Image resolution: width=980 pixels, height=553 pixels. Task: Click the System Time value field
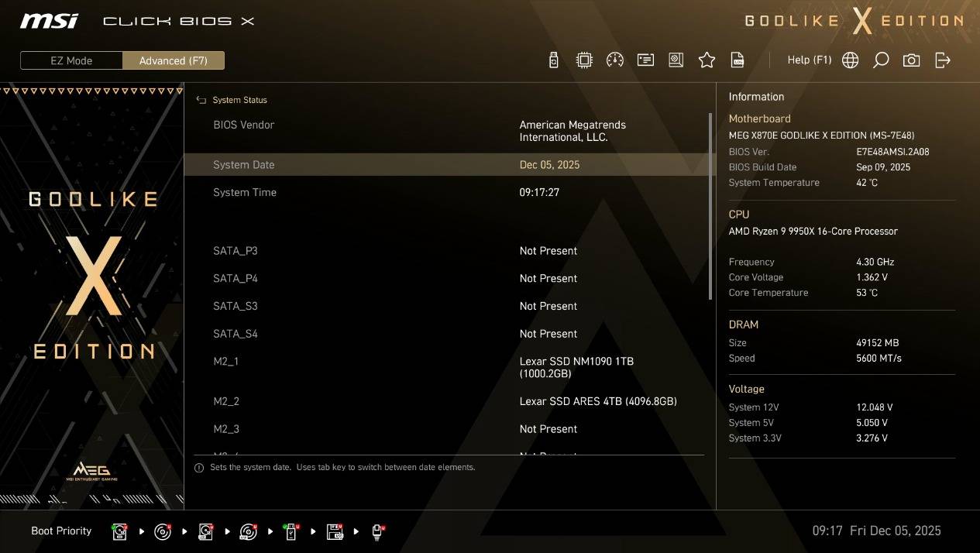tap(539, 193)
